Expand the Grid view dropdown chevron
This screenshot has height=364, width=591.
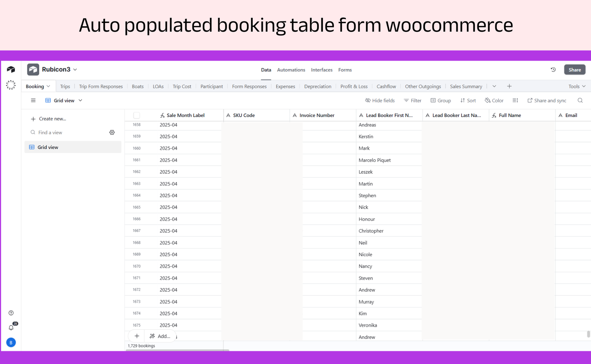[80, 100]
